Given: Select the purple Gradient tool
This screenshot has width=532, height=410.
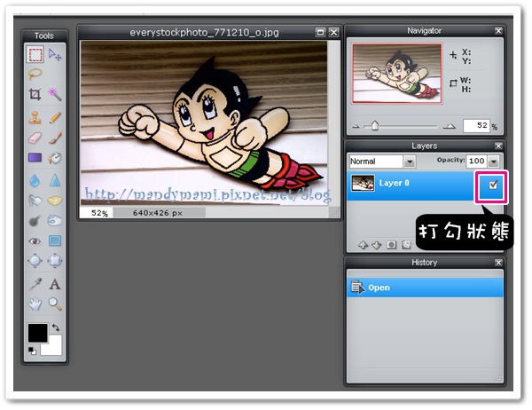Looking at the screenshot, I should tap(35, 158).
